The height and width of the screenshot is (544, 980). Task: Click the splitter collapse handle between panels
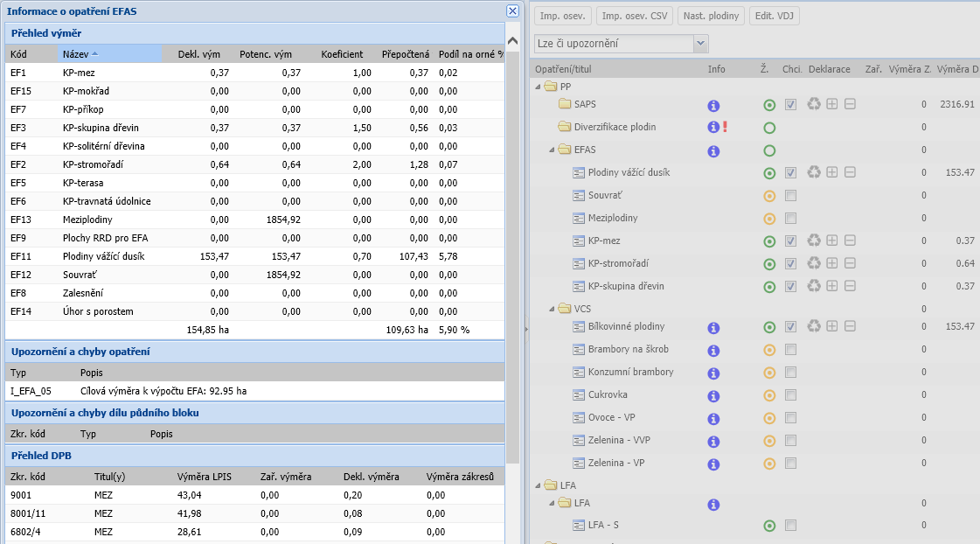(x=526, y=328)
